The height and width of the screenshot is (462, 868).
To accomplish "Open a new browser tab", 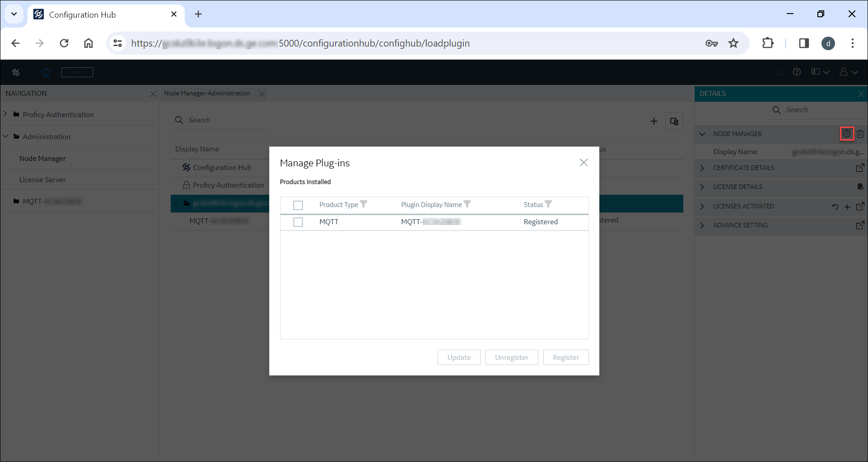I will pyautogui.click(x=198, y=14).
